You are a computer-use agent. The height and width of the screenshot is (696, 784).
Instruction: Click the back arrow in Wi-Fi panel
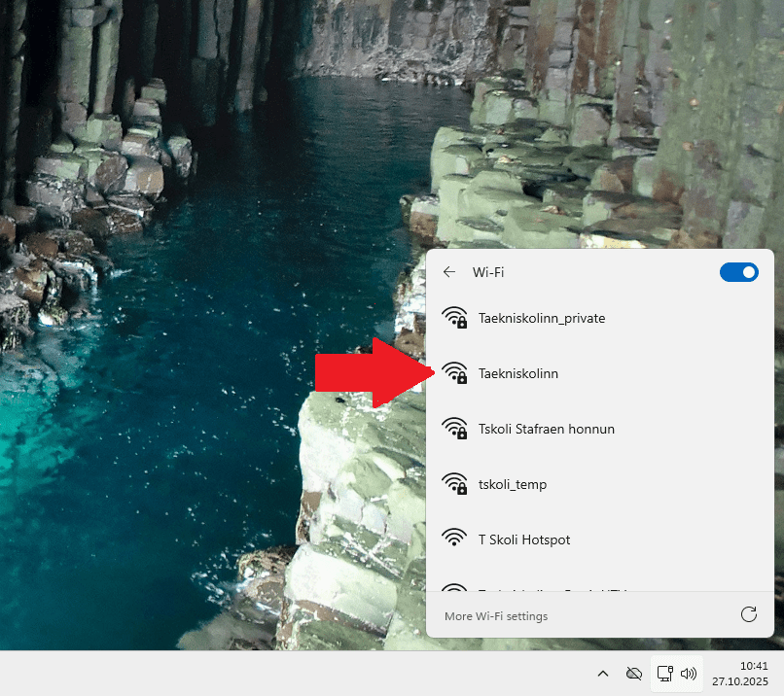[x=448, y=272]
